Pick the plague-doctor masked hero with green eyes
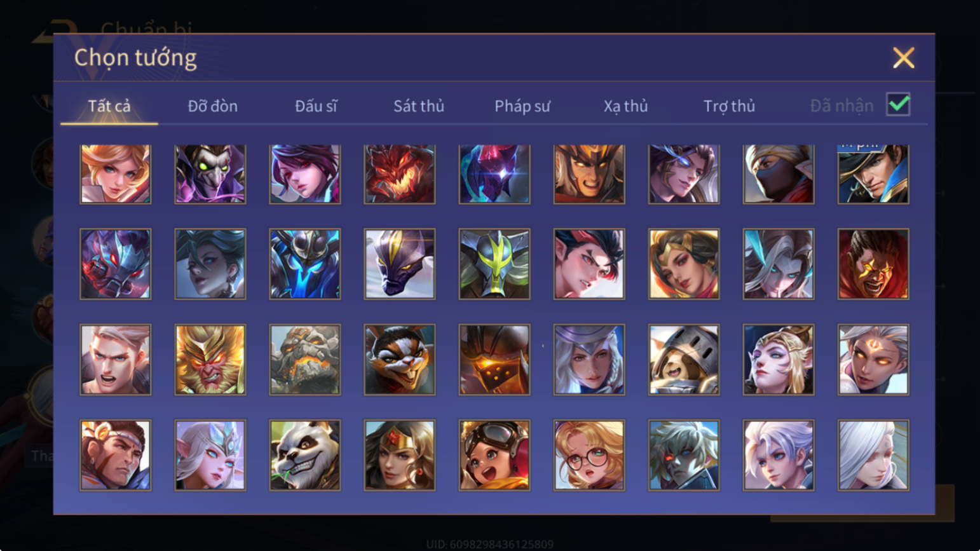Screen dimensions: 980x551 pyautogui.click(x=210, y=174)
